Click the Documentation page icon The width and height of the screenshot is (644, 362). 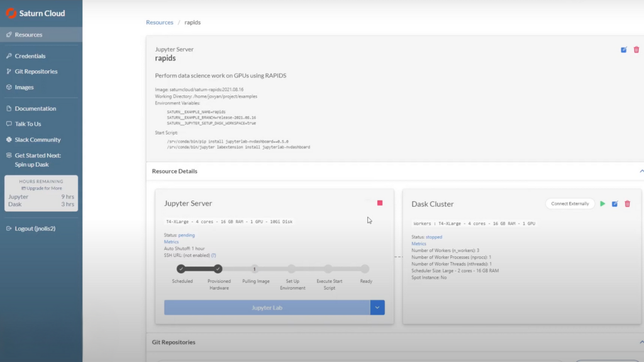tap(9, 108)
